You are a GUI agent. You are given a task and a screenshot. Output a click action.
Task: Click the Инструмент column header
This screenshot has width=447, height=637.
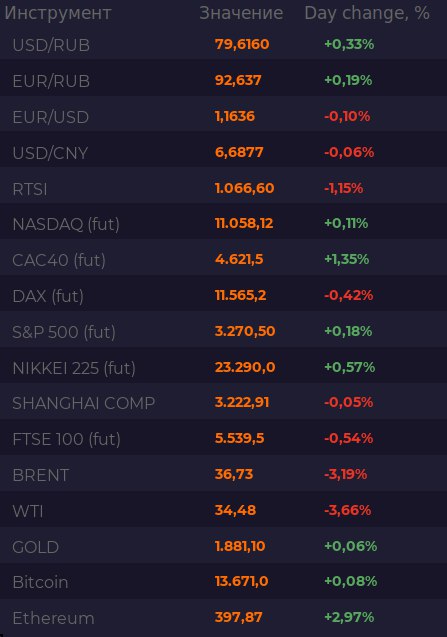58,13
